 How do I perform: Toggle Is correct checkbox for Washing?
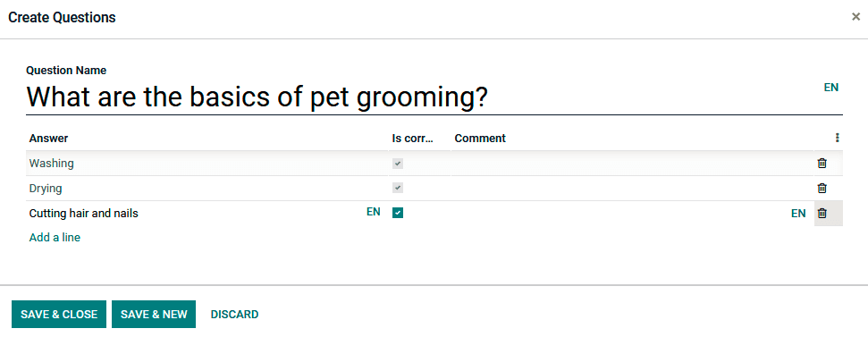click(398, 164)
